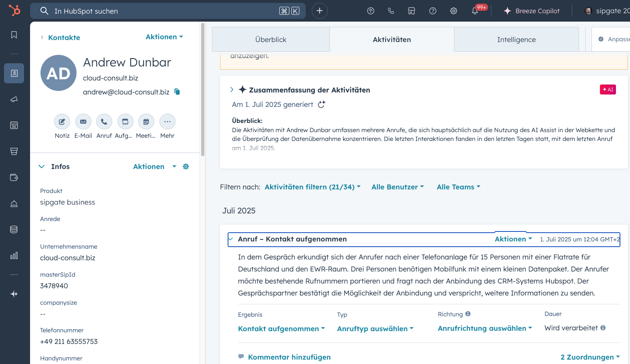The height and width of the screenshot is (364, 630).
Task: Click the AD contact avatar
Action: (59, 73)
